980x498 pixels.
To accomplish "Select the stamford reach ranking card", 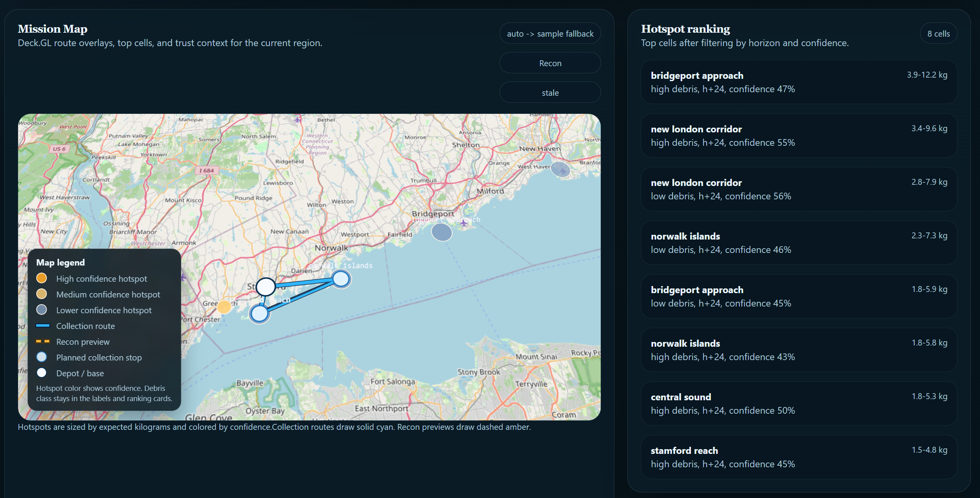I will [798, 457].
